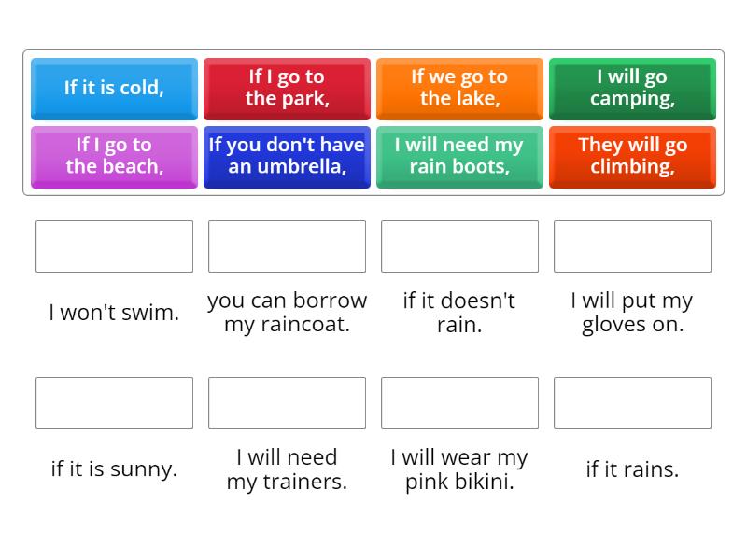Select the green "I will go camping," tile

point(632,89)
